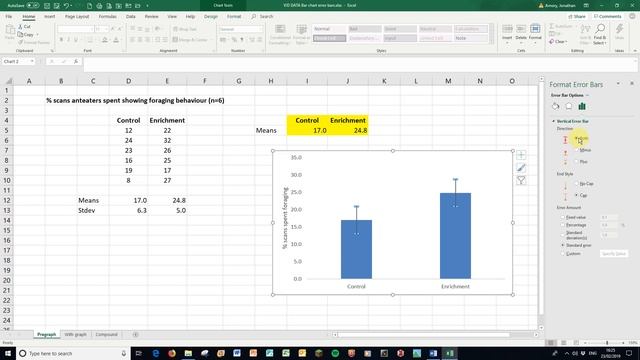The width and height of the screenshot is (640, 360).
Task: Click the Paste icon in Clipboard group
Action: (10, 32)
